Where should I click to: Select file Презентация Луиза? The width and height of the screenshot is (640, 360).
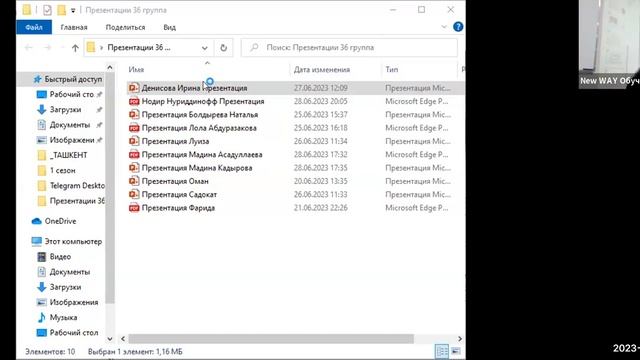(x=175, y=141)
